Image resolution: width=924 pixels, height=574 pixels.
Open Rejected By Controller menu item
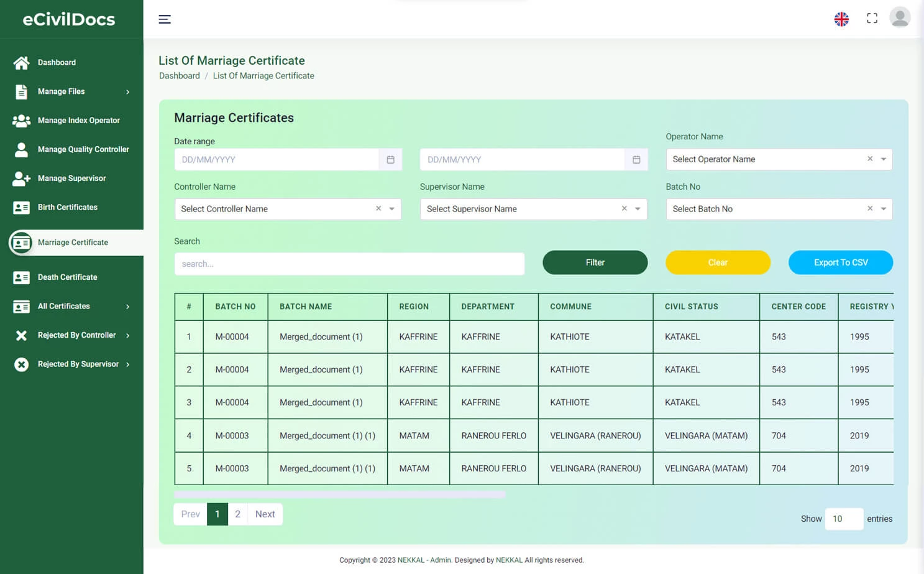tap(76, 335)
